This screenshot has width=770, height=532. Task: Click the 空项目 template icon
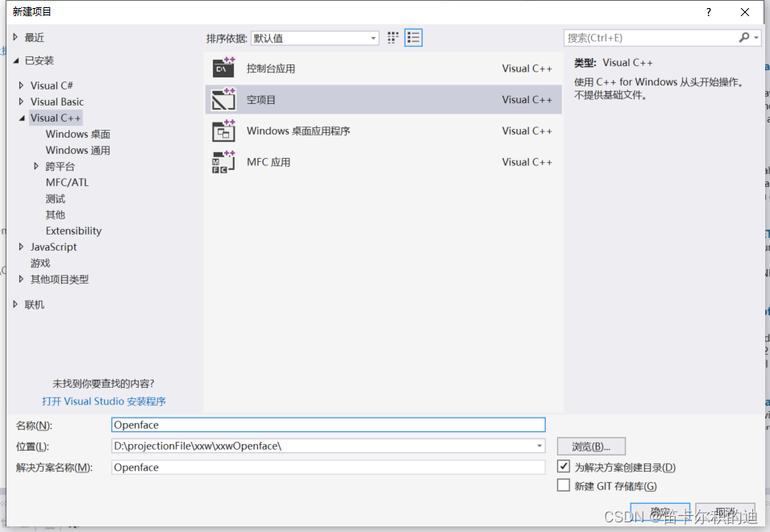pyautogui.click(x=223, y=100)
